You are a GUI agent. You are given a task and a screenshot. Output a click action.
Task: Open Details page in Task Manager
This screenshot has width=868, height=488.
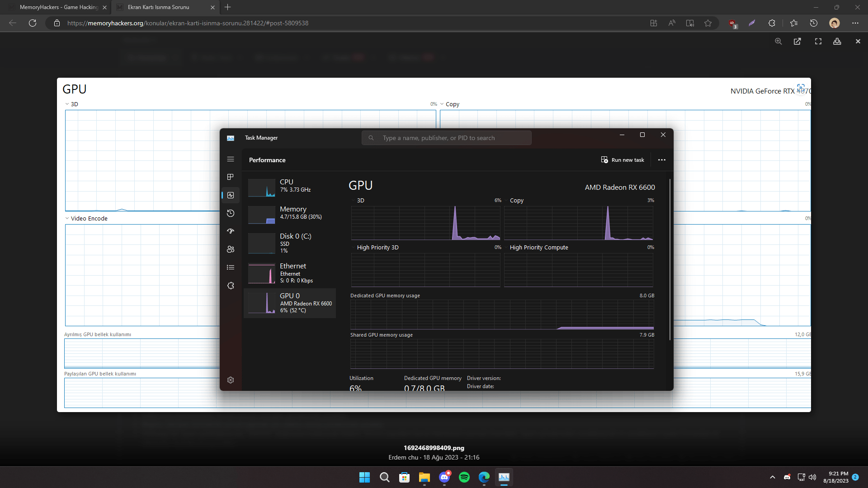[x=231, y=267]
